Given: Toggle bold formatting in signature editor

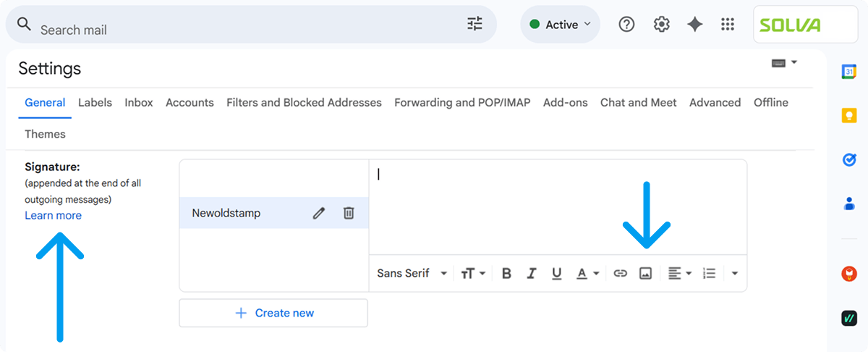Looking at the screenshot, I should click(x=506, y=273).
